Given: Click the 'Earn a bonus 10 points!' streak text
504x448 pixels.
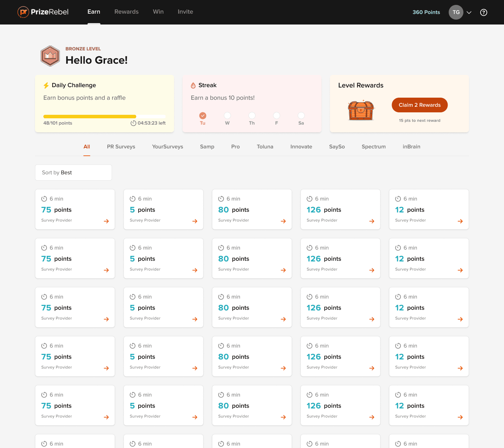Looking at the screenshot, I should click(223, 98).
